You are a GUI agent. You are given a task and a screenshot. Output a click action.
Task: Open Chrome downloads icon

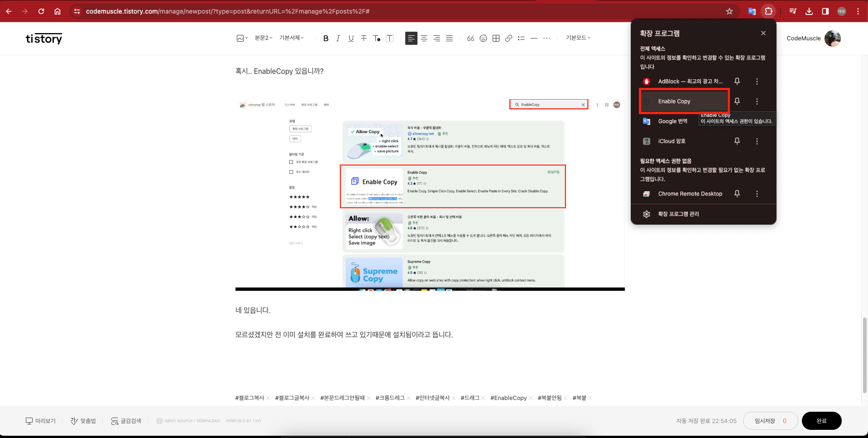809,11
